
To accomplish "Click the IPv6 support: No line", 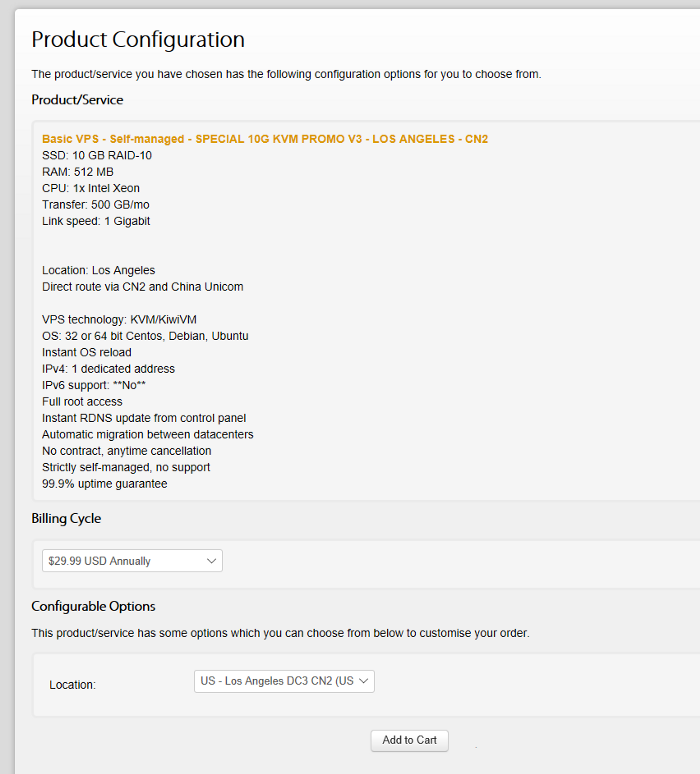I will click(95, 385).
